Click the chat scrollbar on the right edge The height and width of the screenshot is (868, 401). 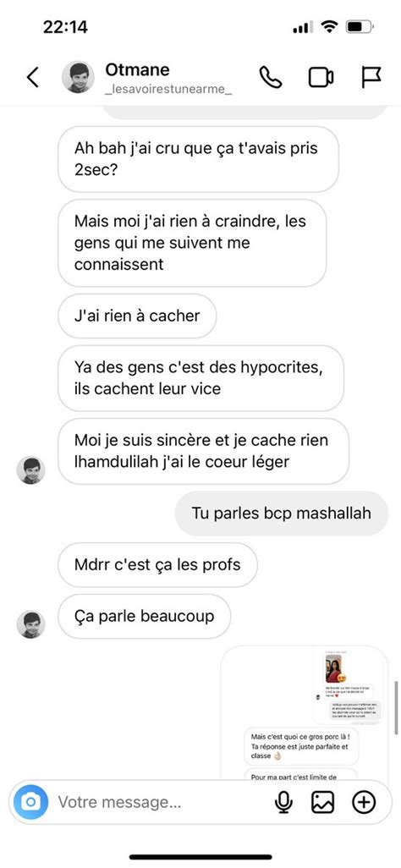[x=396, y=708]
